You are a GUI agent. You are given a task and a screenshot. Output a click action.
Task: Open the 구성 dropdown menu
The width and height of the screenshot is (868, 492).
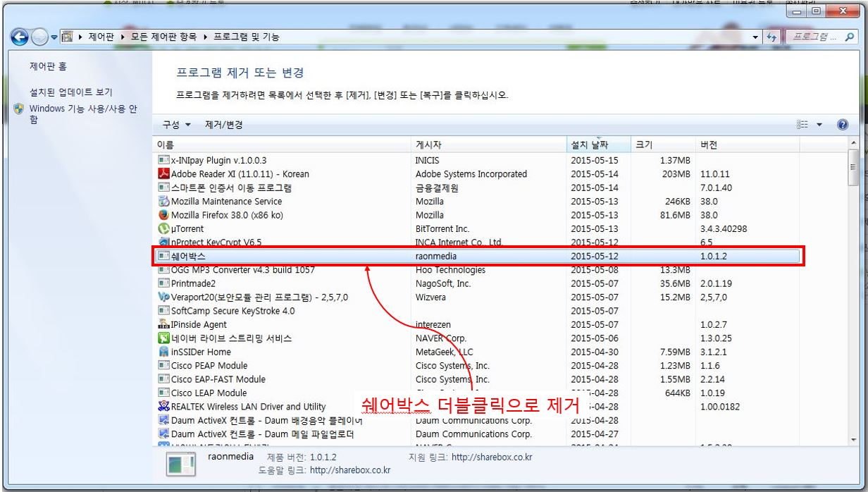[x=176, y=125]
